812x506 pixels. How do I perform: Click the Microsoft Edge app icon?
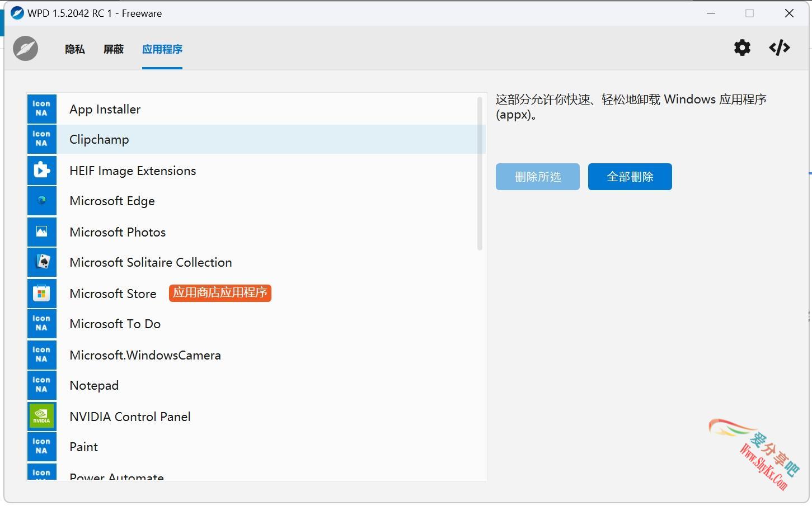click(42, 201)
